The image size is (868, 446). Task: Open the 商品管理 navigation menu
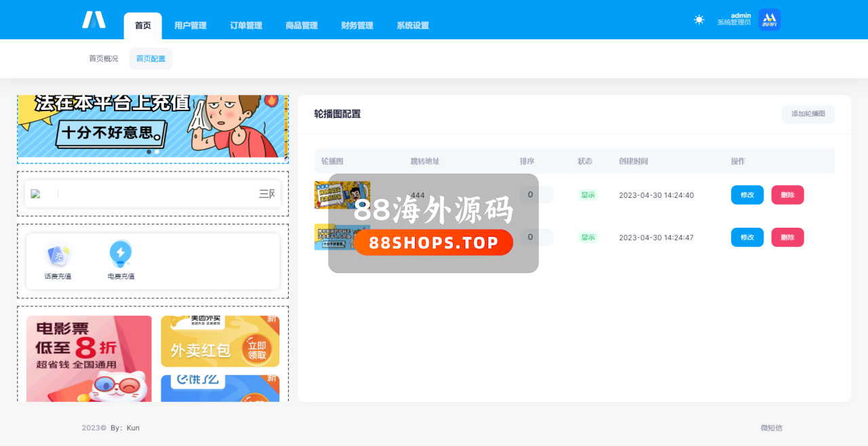pyautogui.click(x=301, y=26)
